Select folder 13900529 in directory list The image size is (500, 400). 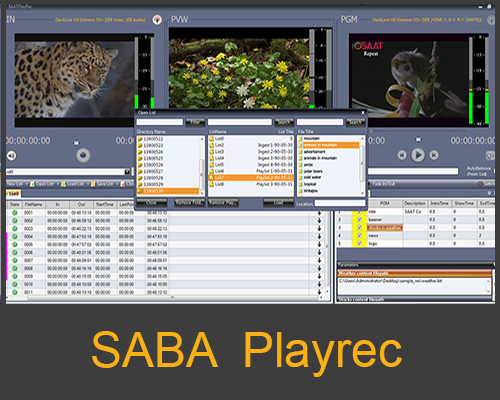[x=168, y=184]
